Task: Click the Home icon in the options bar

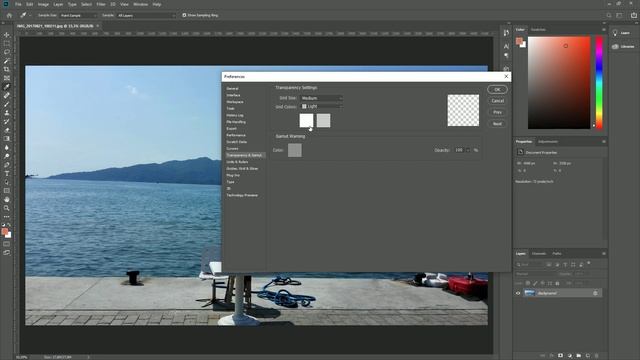Action: pyautogui.click(x=9, y=15)
